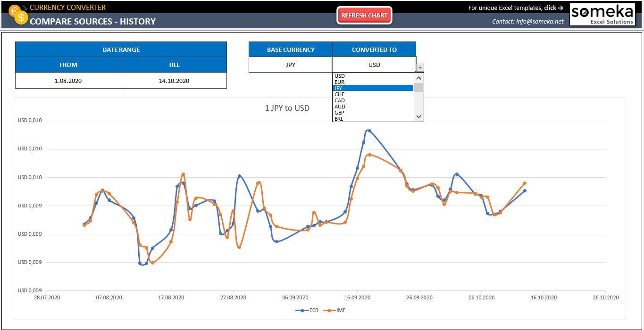Open the Converted To dropdown arrow
The height and width of the screenshot is (330, 644).
pyautogui.click(x=420, y=67)
